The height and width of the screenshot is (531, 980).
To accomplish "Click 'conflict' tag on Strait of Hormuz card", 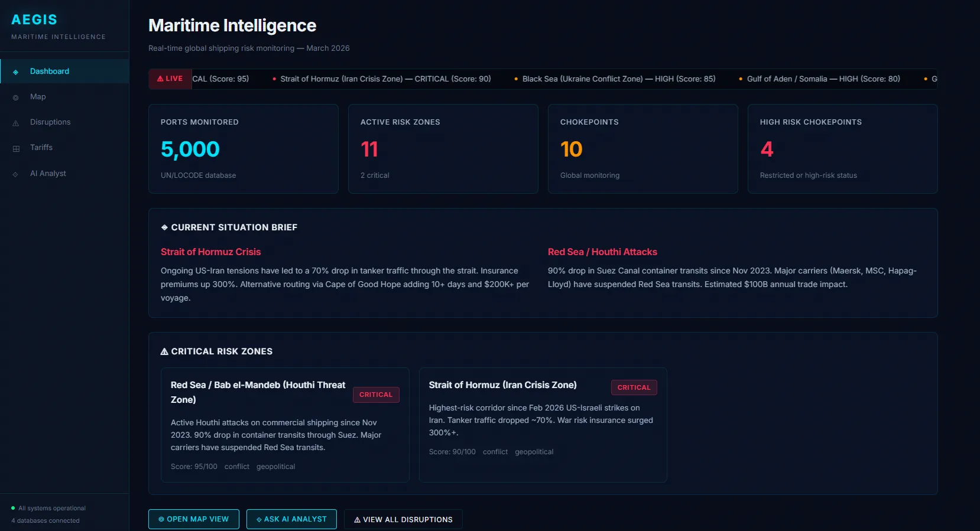I will pyautogui.click(x=495, y=452).
